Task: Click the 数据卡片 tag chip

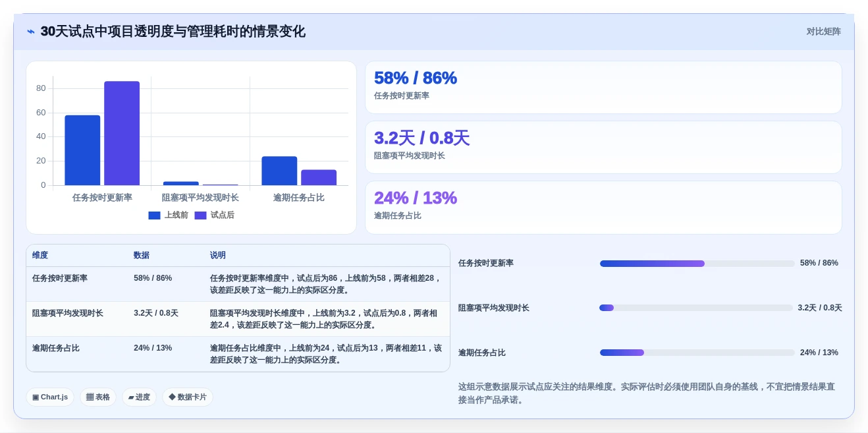Action: [x=188, y=397]
